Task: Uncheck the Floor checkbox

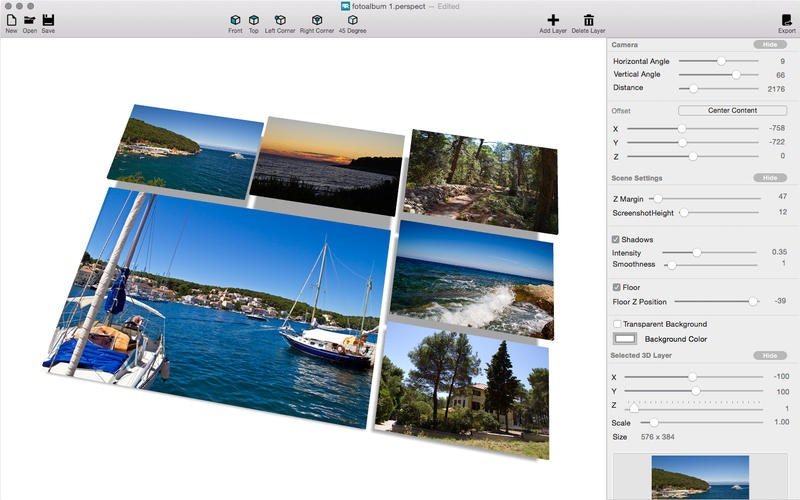Action: tap(616, 287)
